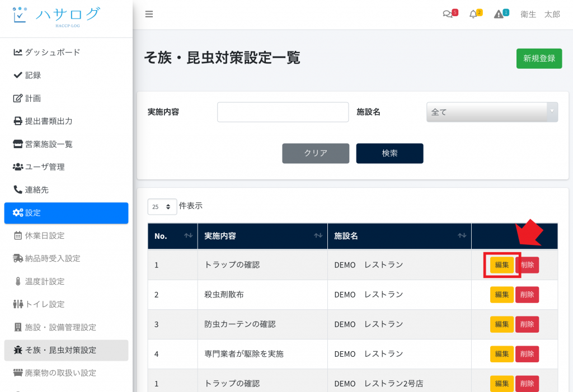Click the dark 検索 button
The height and width of the screenshot is (392, 573).
[389, 153]
